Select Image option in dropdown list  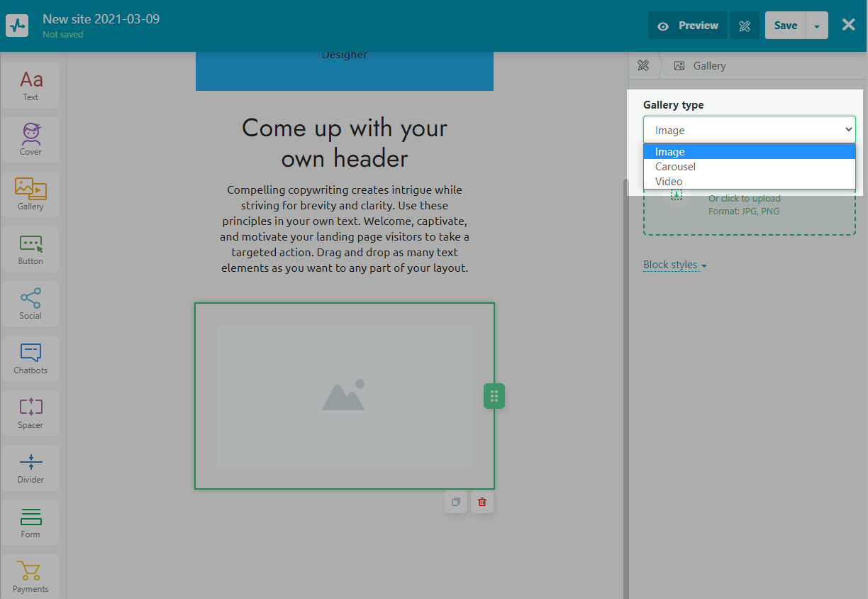(x=669, y=152)
